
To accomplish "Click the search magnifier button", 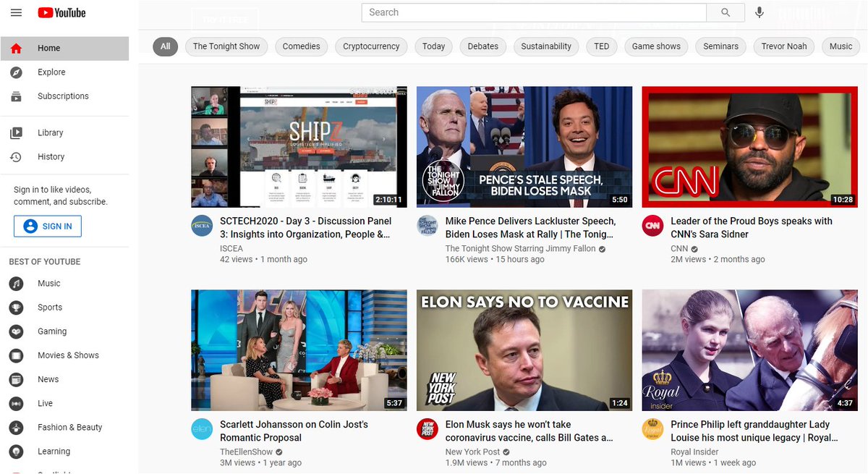I will (x=726, y=12).
